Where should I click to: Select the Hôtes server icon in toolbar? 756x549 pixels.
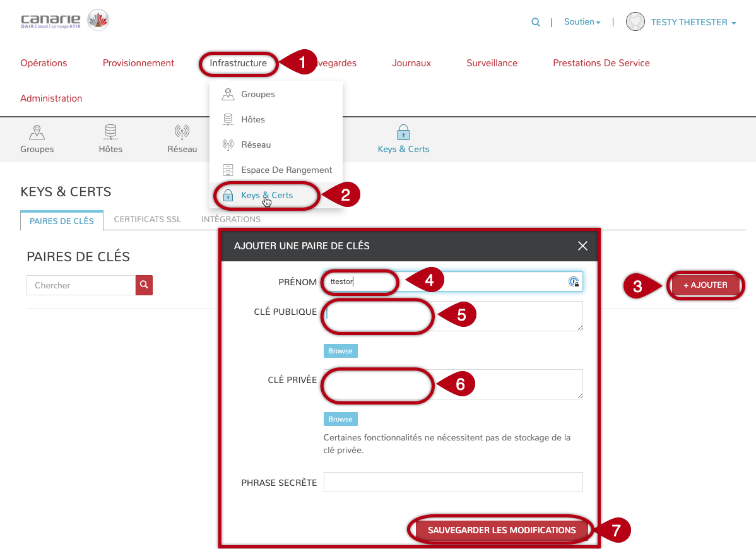(x=110, y=133)
